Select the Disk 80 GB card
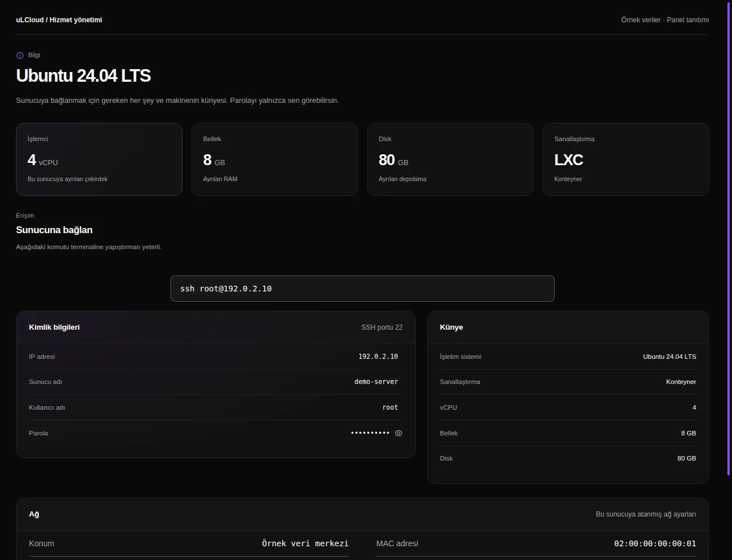This screenshot has width=732, height=560. [450, 159]
